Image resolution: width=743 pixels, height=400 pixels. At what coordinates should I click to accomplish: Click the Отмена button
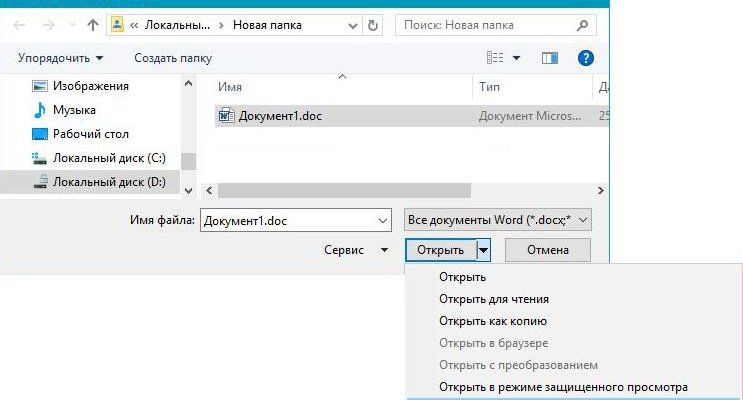coord(547,249)
